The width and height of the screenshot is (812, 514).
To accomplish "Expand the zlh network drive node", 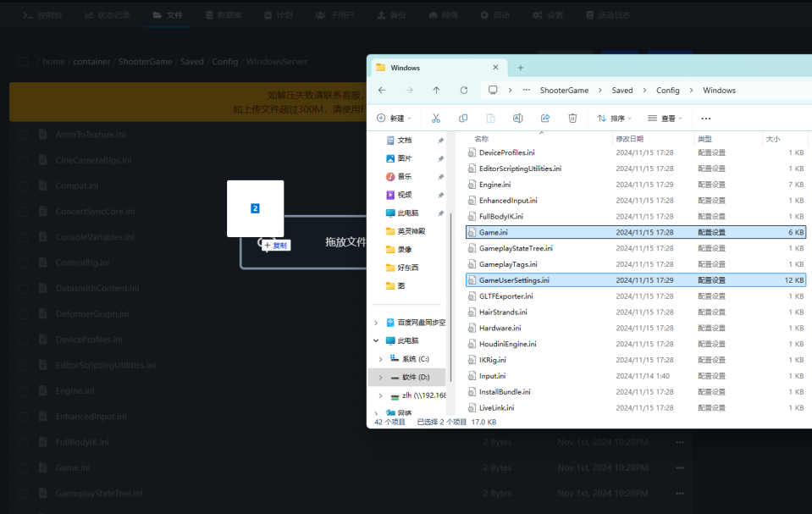I will tap(381, 395).
